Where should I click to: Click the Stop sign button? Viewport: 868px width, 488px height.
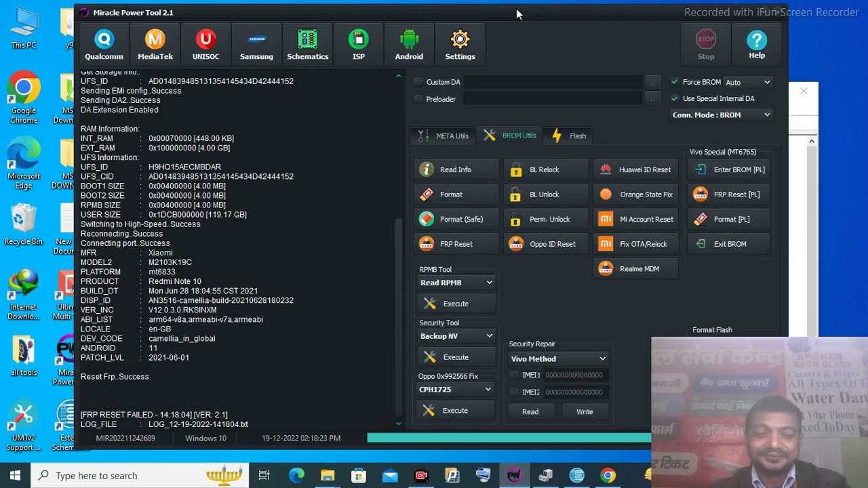point(706,45)
